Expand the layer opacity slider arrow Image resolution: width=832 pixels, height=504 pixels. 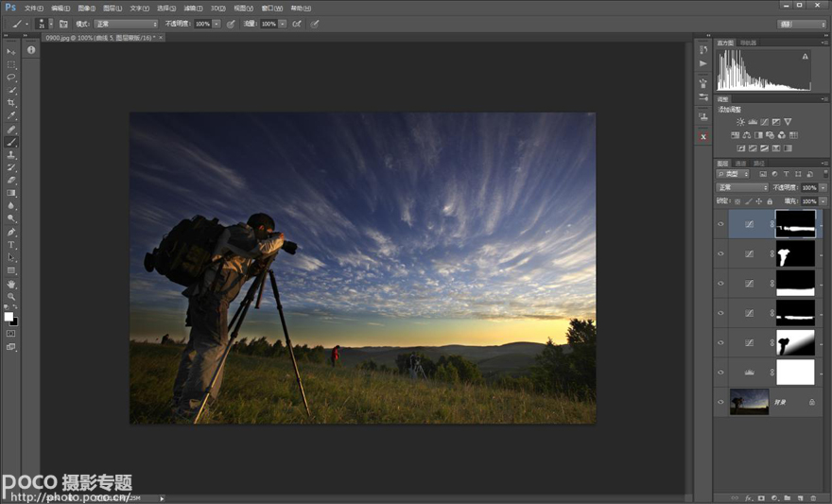coord(821,188)
